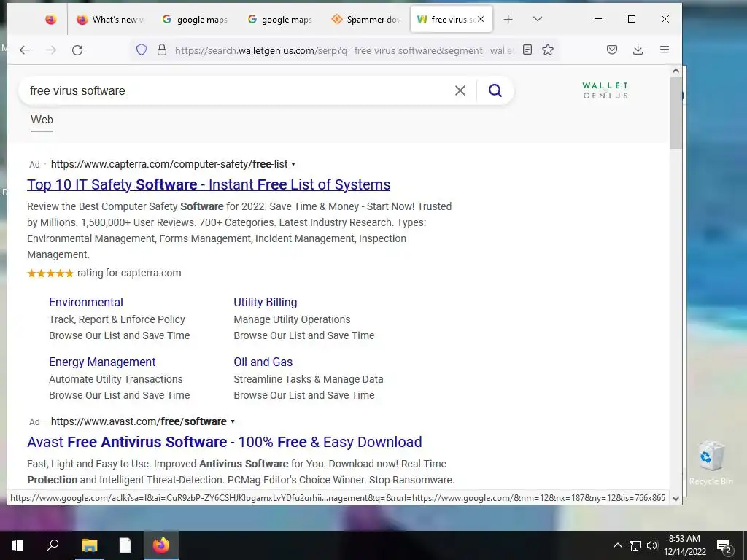
Task: Select the Web results tab
Action: 42,120
